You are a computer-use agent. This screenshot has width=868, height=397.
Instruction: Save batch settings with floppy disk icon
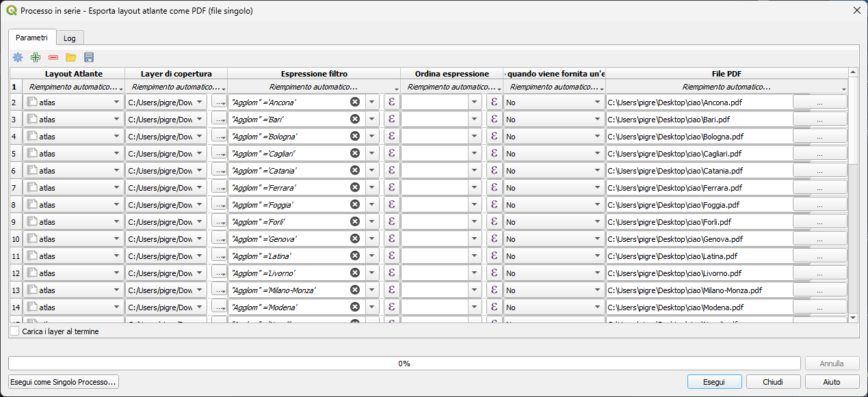point(89,57)
